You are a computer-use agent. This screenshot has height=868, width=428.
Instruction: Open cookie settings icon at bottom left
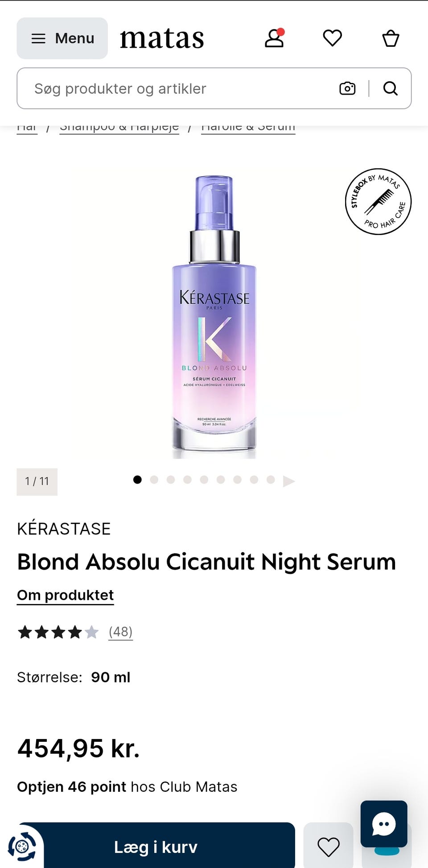tap(22, 846)
